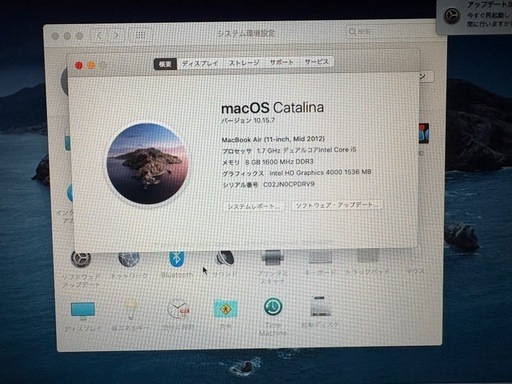Show all preferences grid button

pyautogui.click(x=140, y=35)
